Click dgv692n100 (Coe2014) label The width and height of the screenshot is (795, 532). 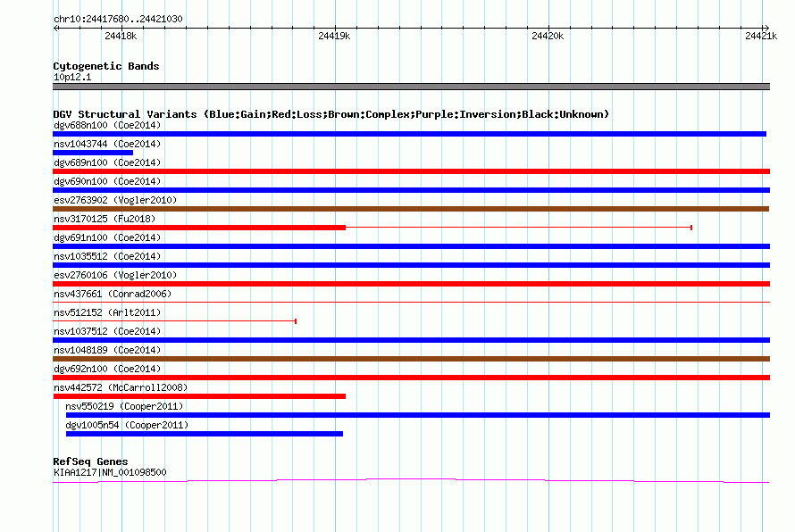[x=107, y=369]
